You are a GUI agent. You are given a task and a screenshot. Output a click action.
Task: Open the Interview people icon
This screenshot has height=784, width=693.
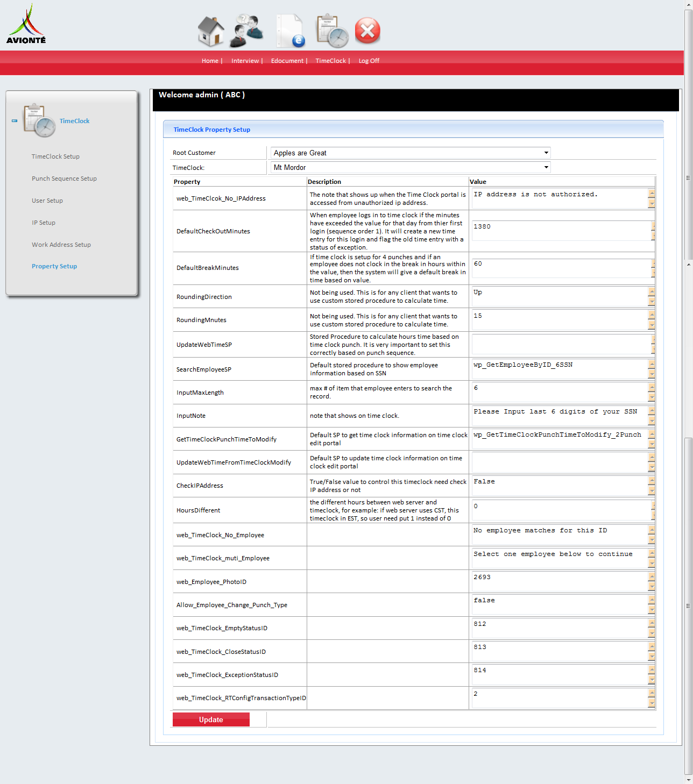[247, 31]
